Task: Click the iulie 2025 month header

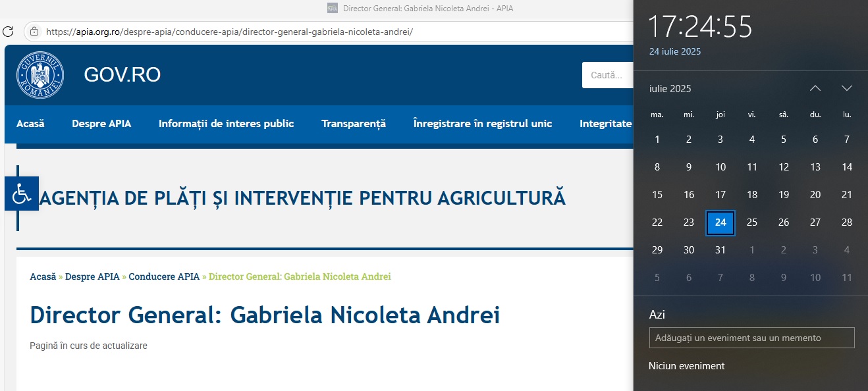Action: pos(670,88)
